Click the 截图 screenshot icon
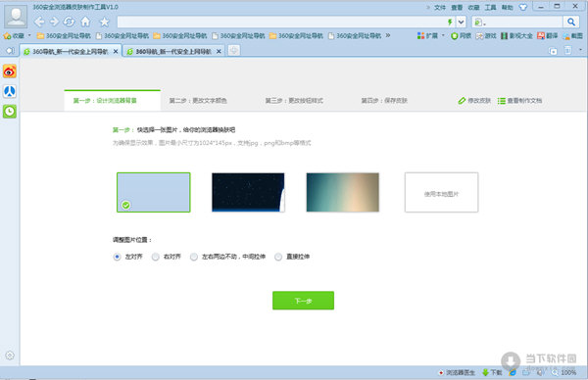 tap(572, 35)
